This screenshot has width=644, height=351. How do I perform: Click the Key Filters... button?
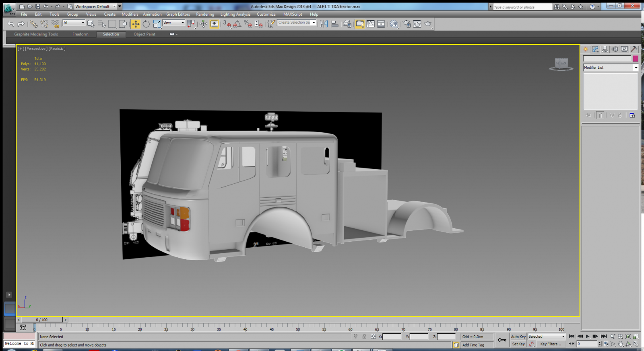coord(550,344)
